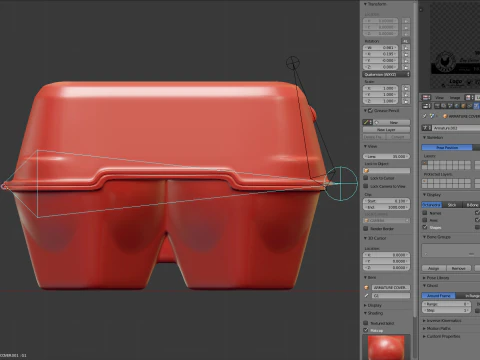Click the armature data browse icon

[426, 128]
